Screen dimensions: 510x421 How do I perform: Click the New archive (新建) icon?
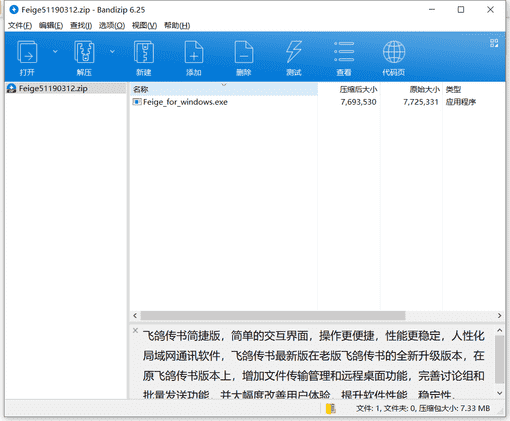[x=144, y=52]
